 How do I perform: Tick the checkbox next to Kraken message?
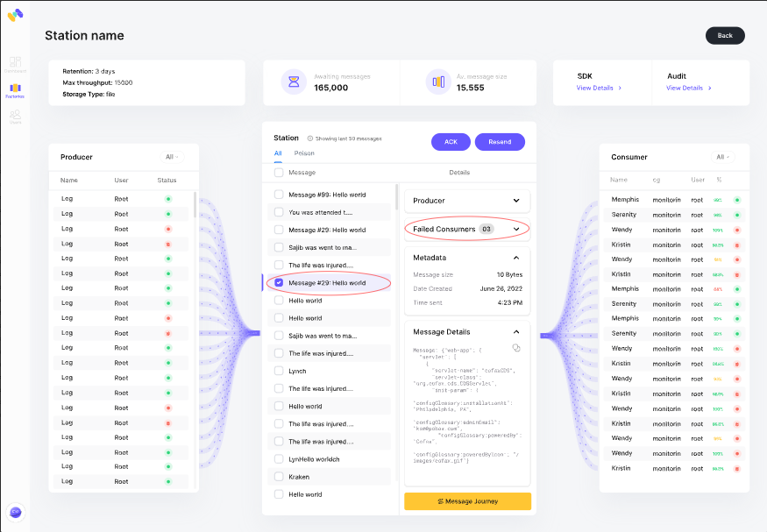point(279,477)
